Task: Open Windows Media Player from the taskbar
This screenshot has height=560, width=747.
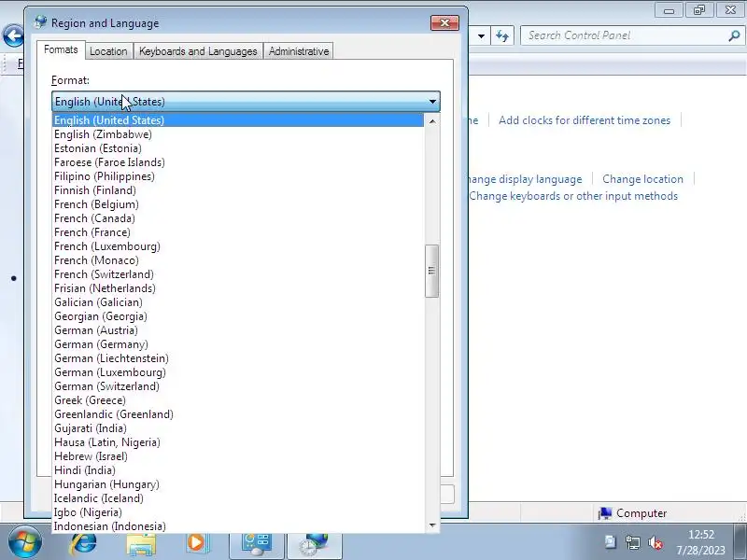Action: 196,543
